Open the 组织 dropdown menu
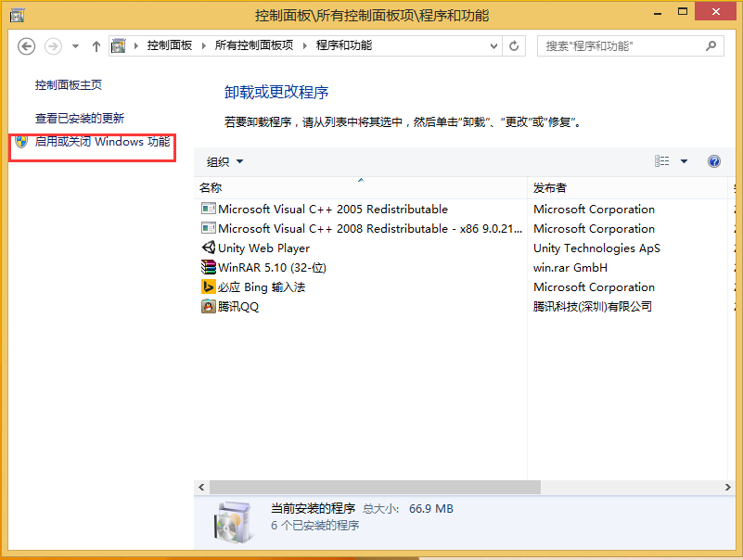The height and width of the screenshot is (560, 743). pyautogui.click(x=224, y=162)
